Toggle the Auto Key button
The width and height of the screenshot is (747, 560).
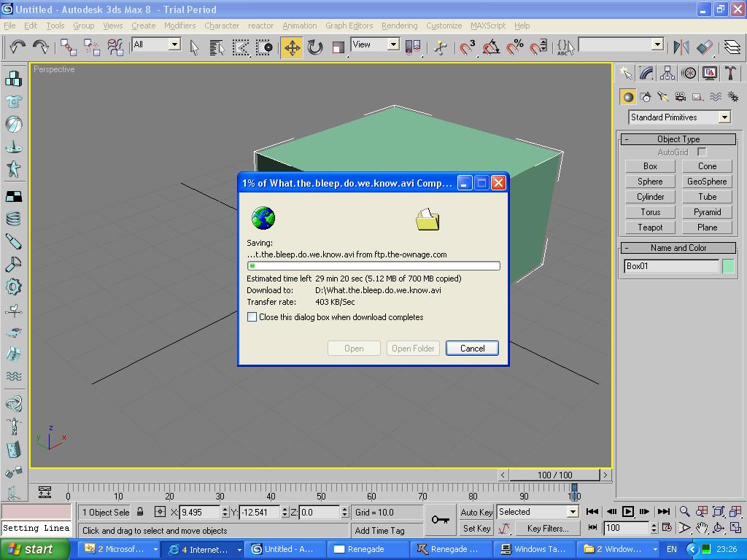(x=476, y=512)
